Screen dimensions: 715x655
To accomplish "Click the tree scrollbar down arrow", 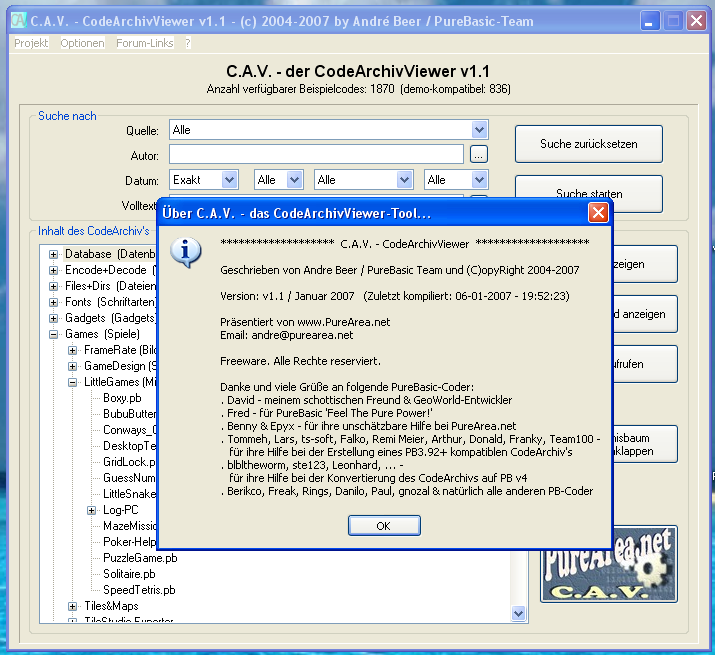I will tap(518, 613).
